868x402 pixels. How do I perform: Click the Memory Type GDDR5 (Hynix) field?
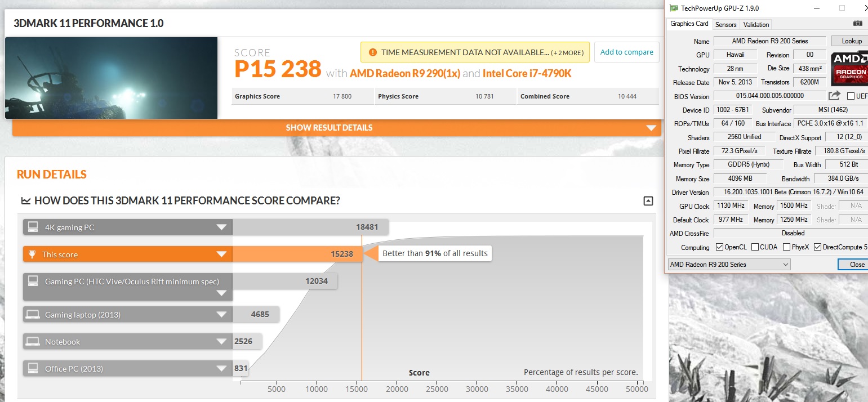coord(749,165)
